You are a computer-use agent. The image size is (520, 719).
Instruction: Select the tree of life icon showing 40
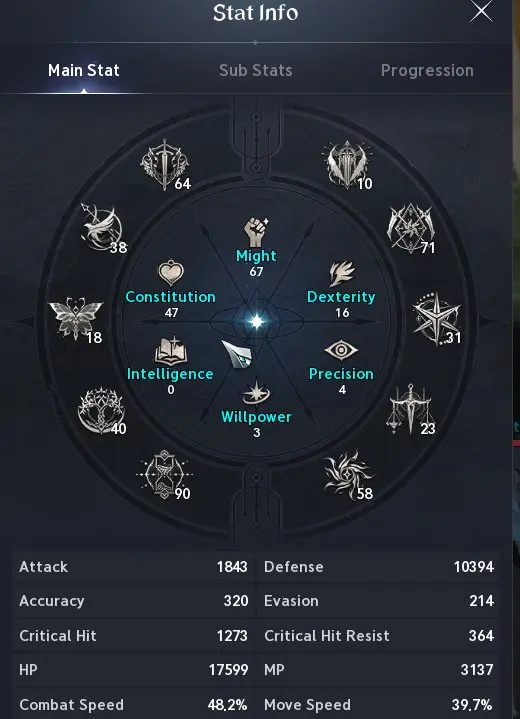tap(102, 410)
